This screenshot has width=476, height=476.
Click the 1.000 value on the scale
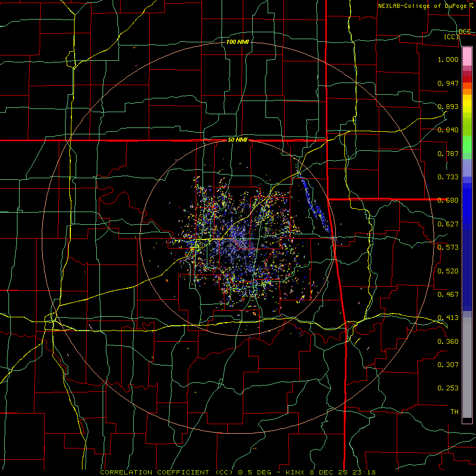(448, 59)
